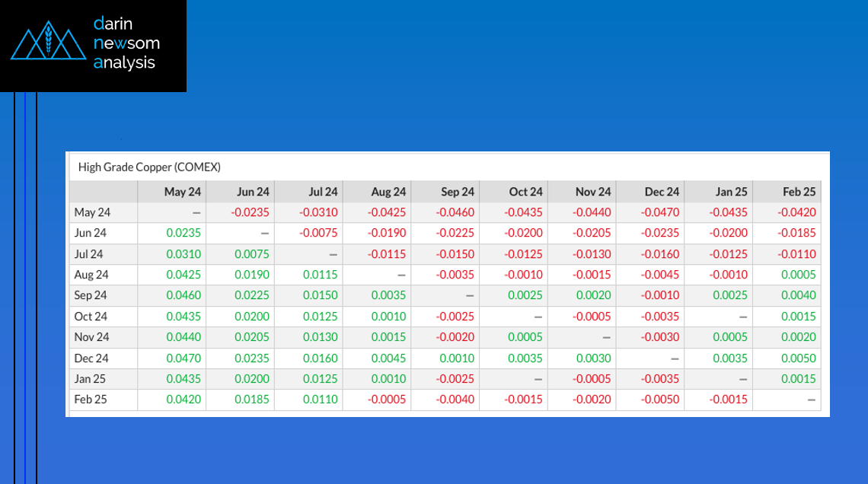The height and width of the screenshot is (484, 868).
Task: Select the 'Nov 24' row label
Action: tap(91, 337)
